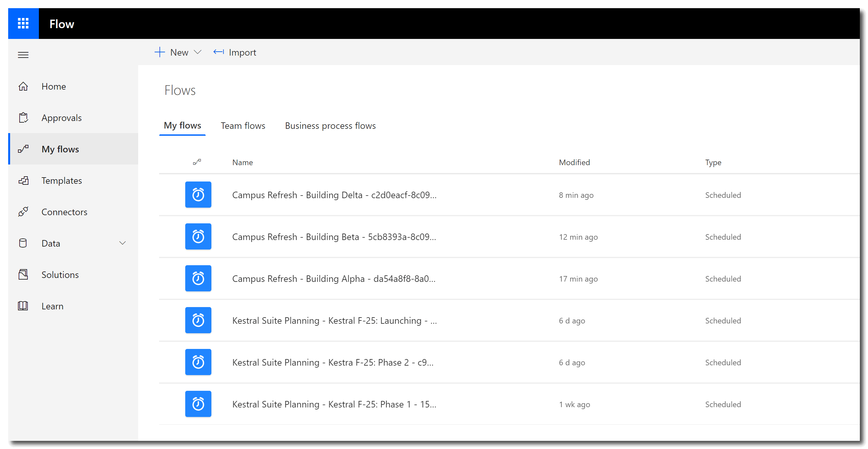Sort by the Modified column header
The height and width of the screenshot is (449, 868).
tap(575, 162)
